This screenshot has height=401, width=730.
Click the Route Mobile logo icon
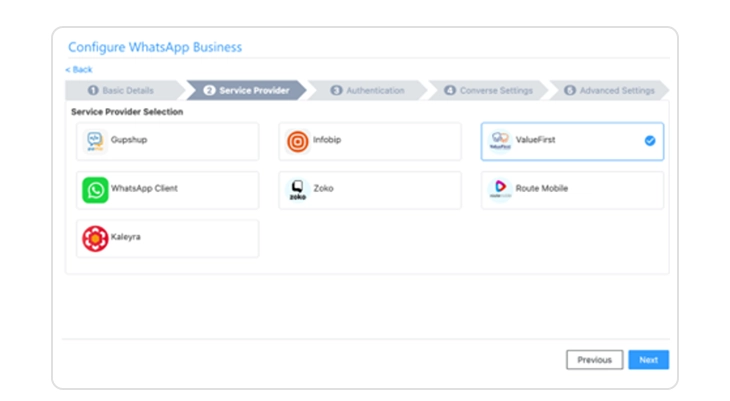click(x=500, y=190)
